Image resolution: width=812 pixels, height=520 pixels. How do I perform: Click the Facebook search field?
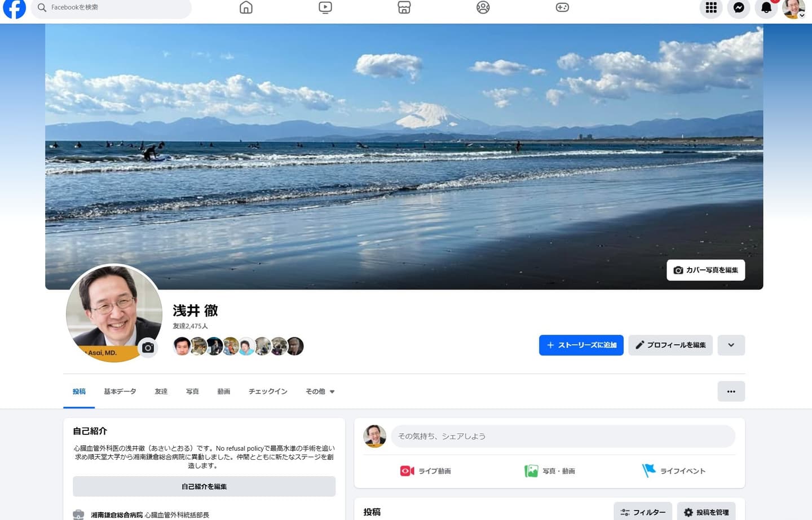pos(113,8)
